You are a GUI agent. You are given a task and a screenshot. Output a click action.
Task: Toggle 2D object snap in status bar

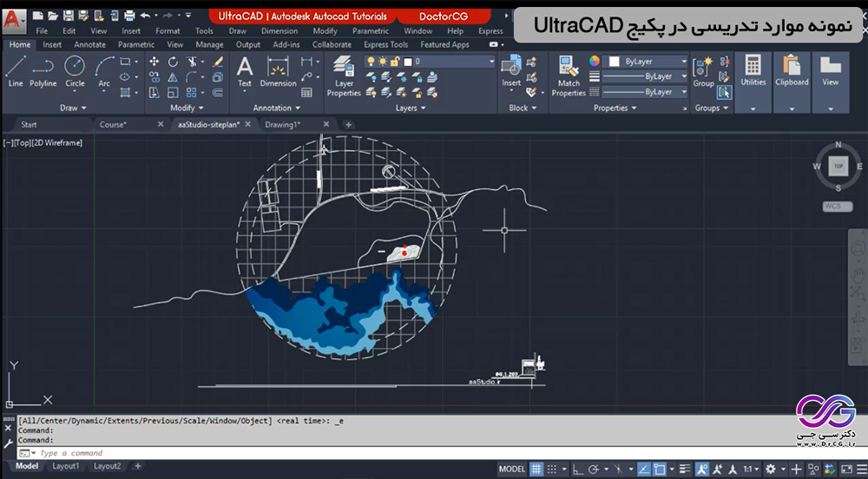click(660, 469)
